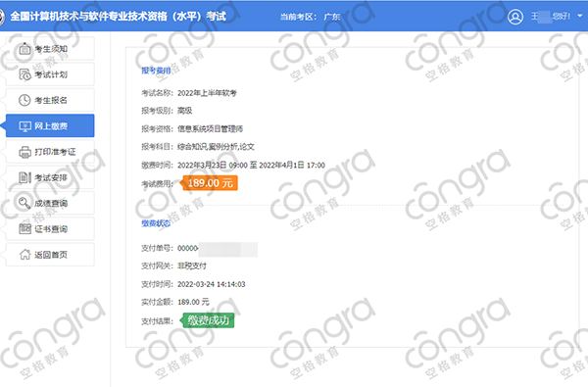Go to 考生报名 in sidebar
The width and height of the screenshot is (588, 387).
50,100
